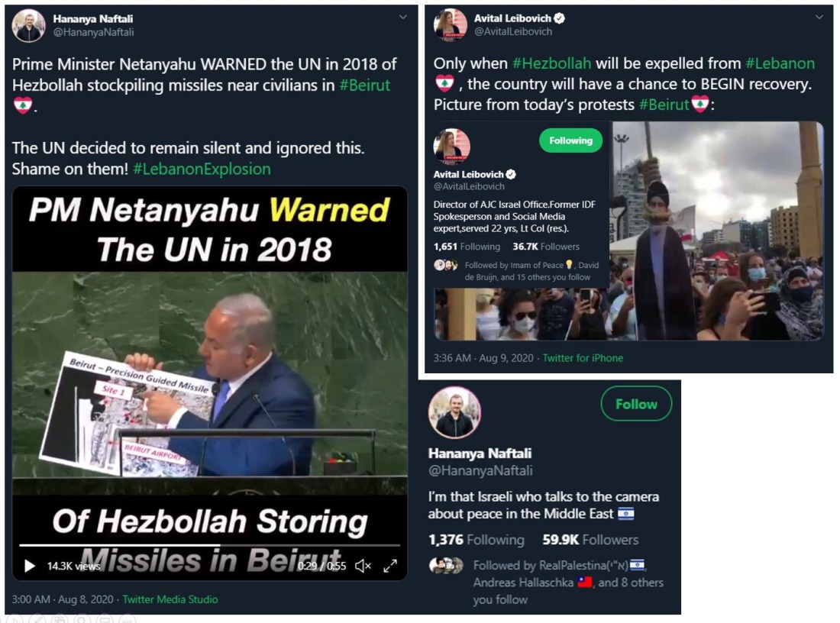Click the #Beirut hashtag in Hananya's tweet
The image size is (840, 623).
[365, 86]
